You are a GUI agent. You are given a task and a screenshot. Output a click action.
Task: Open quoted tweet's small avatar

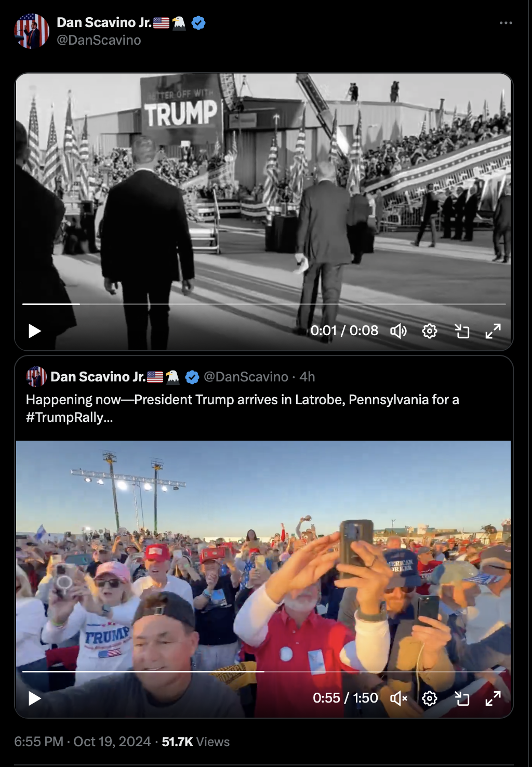point(36,377)
